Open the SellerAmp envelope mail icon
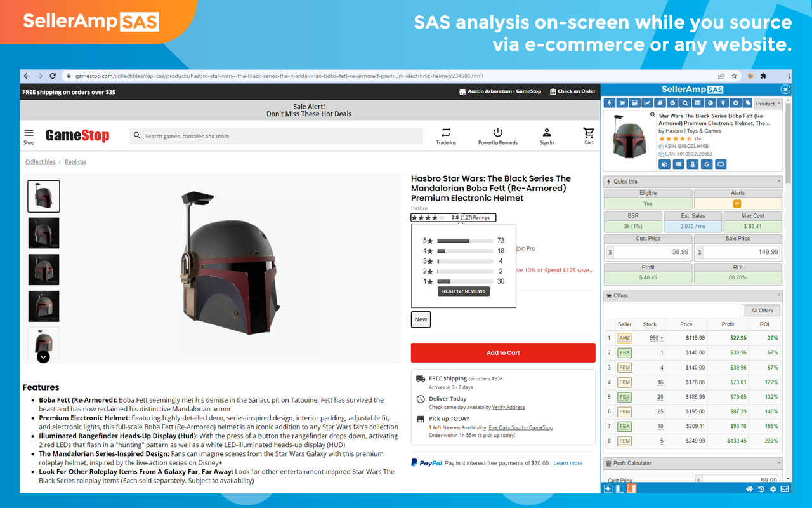812x508 pixels. (x=785, y=489)
